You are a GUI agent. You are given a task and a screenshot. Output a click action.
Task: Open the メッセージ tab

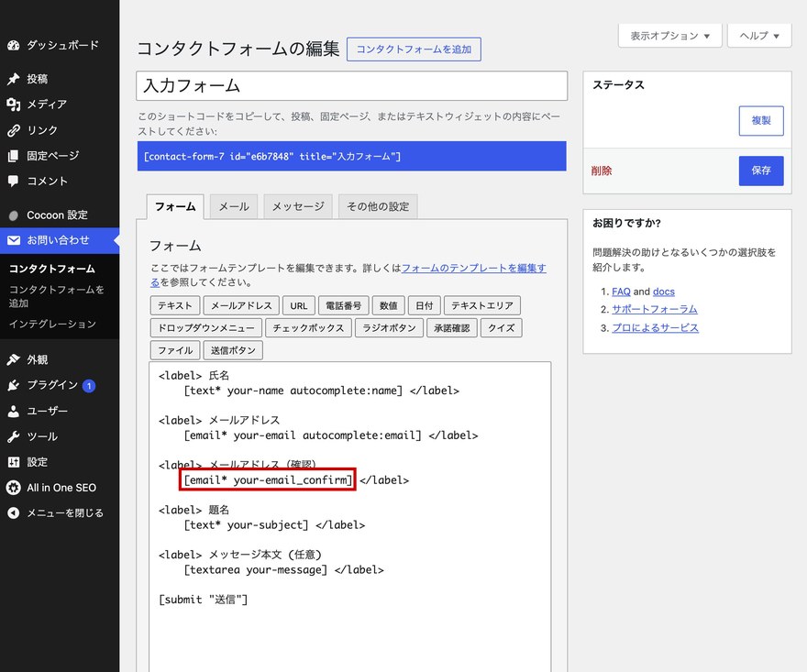pyautogui.click(x=298, y=207)
